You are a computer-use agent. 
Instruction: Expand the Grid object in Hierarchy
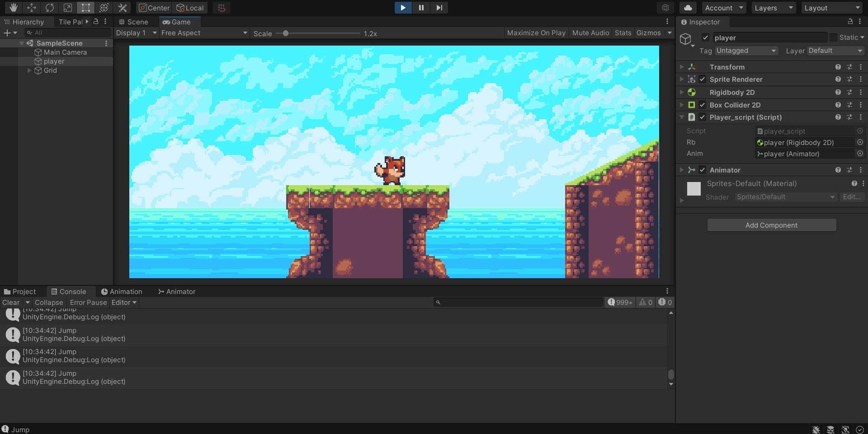pyautogui.click(x=30, y=70)
